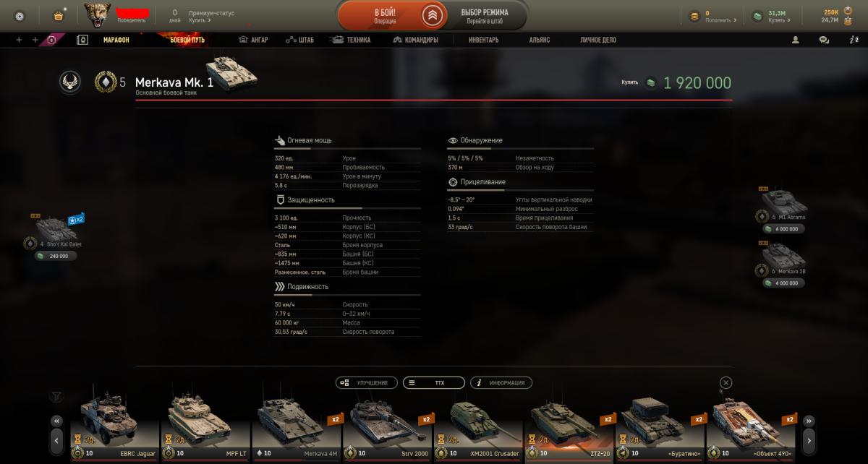Select the Merkava 2B successor tank
Screen dimensions: 868x464
[x=782, y=258]
